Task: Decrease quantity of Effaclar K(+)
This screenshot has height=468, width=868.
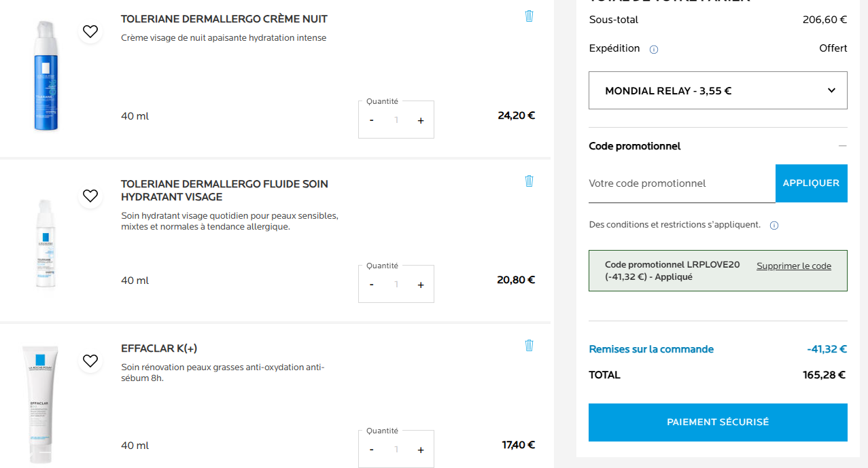Action: [371, 450]
